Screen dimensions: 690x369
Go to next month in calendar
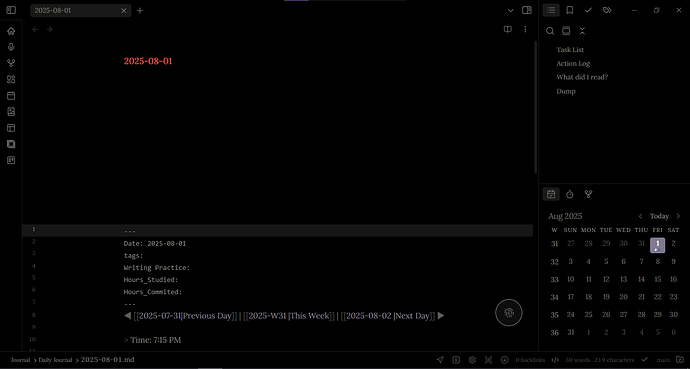pos(678,216)
